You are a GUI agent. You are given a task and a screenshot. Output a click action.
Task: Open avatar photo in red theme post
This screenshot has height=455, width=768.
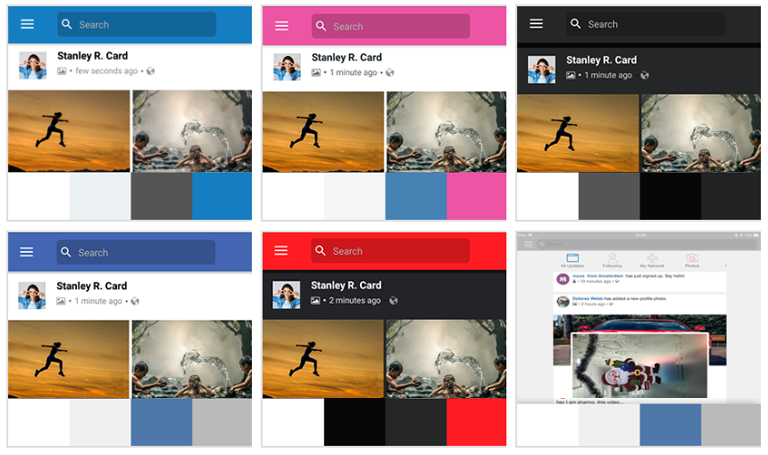click(286, 295)
